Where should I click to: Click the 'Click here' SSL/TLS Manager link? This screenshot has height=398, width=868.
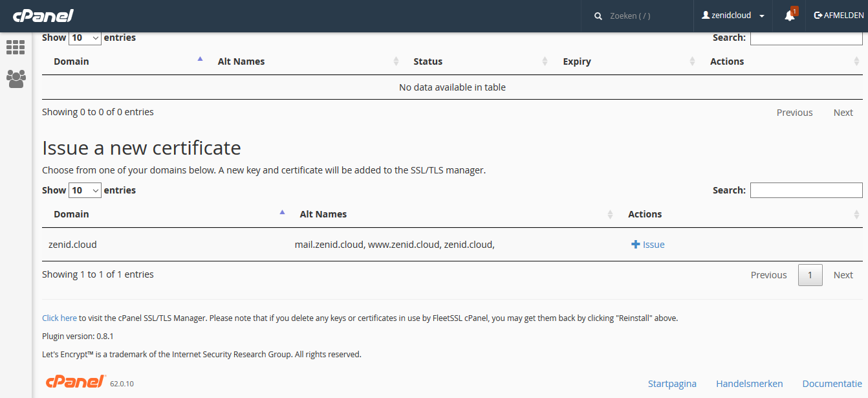60,318
